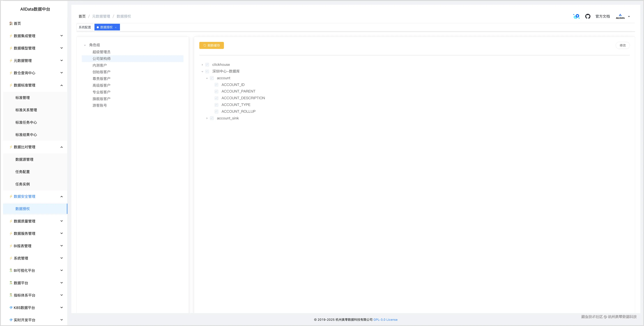Click lightning icon next to 数据集成管理

(x=11, y=36)
